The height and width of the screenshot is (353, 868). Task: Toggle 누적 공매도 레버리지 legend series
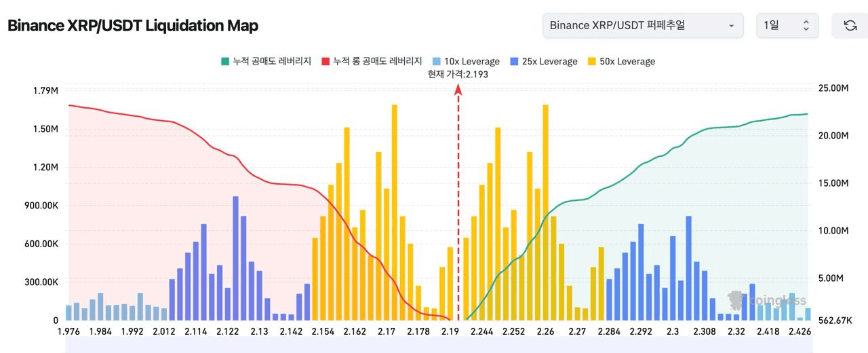266,61
